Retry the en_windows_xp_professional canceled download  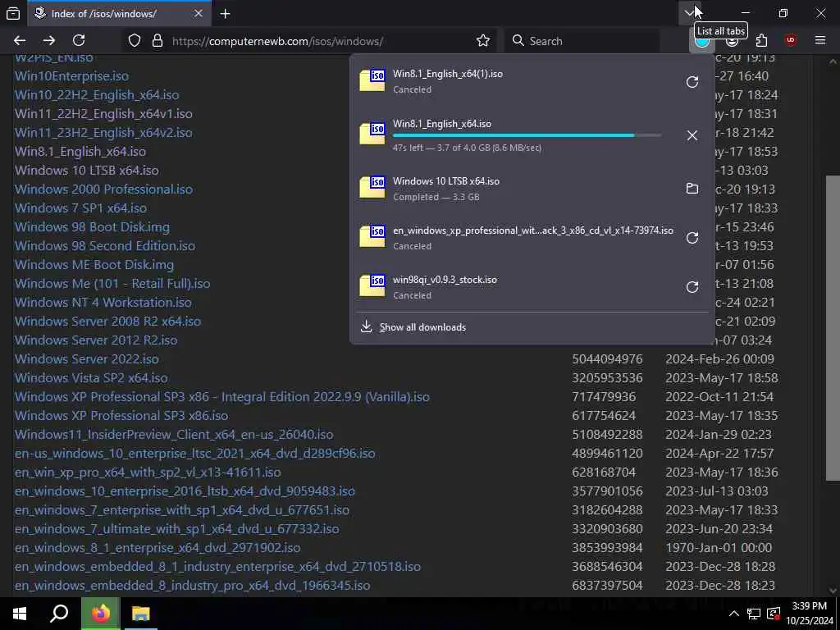point(692,238)
